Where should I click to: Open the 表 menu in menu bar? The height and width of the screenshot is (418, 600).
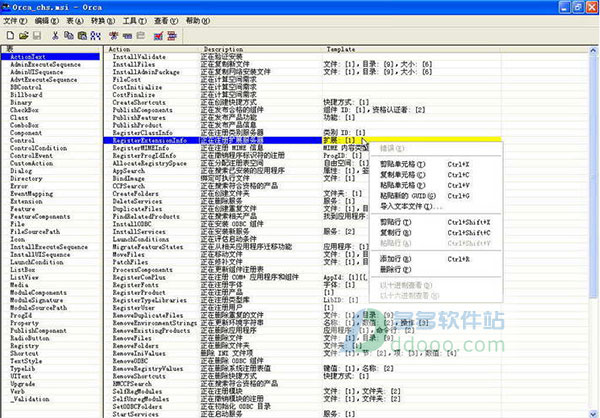(x=75, y=21)
